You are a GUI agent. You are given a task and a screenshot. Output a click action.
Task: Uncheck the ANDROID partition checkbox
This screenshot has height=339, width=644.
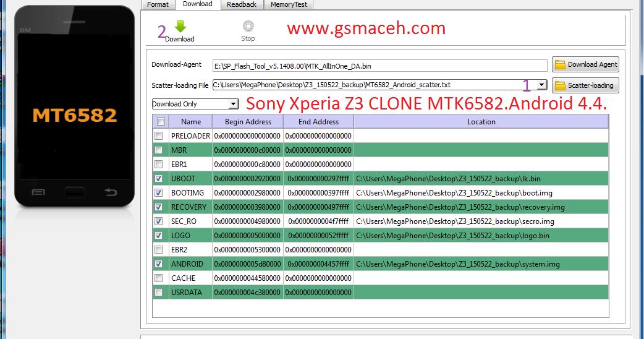tap(159, 264)
